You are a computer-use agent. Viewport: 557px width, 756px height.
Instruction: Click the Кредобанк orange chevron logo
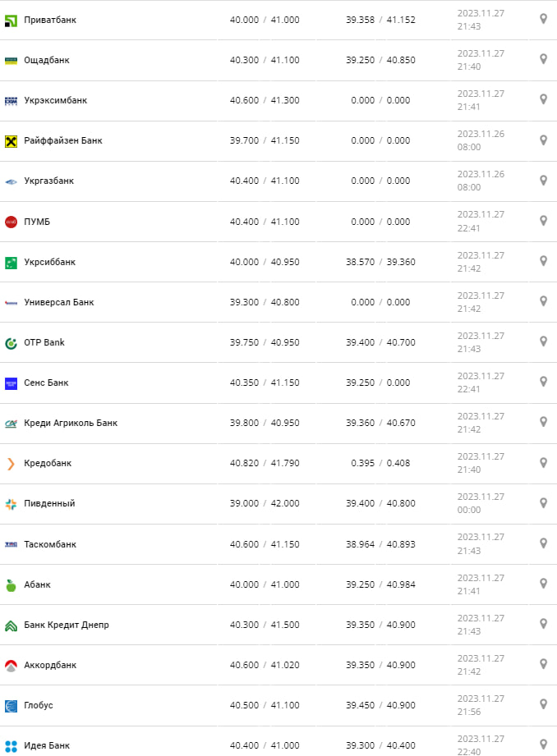12,464
